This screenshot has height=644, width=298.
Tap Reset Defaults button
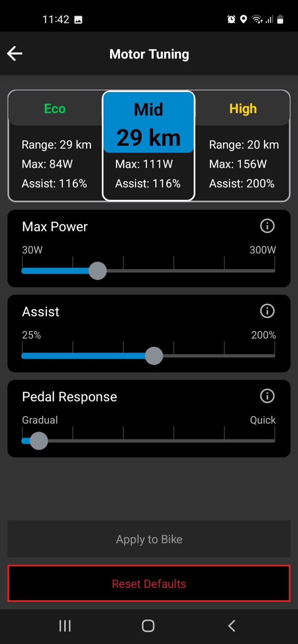click(x=149, y=584)
